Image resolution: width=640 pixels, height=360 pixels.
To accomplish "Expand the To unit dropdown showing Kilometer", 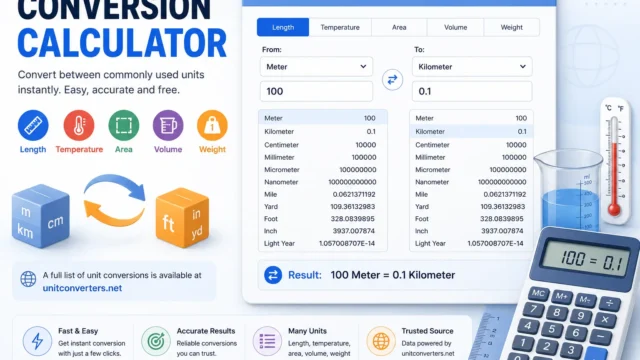I will coord(472,67).
